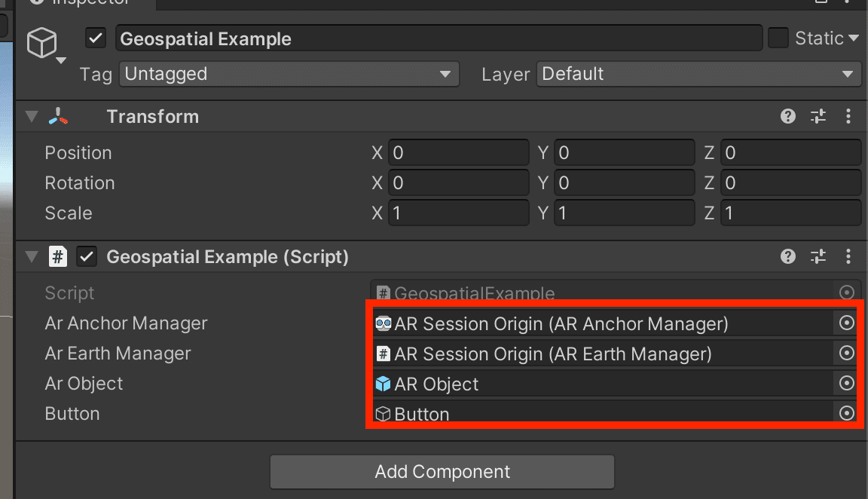Open the Geospatial Example script three-dot menu
868x499 pixels.
point(848,256)
